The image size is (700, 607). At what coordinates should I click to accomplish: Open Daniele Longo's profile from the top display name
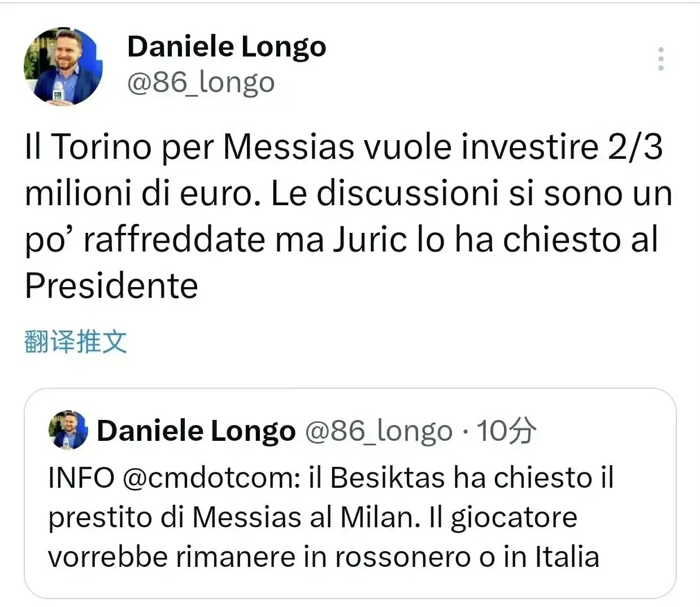coord(227,47)
